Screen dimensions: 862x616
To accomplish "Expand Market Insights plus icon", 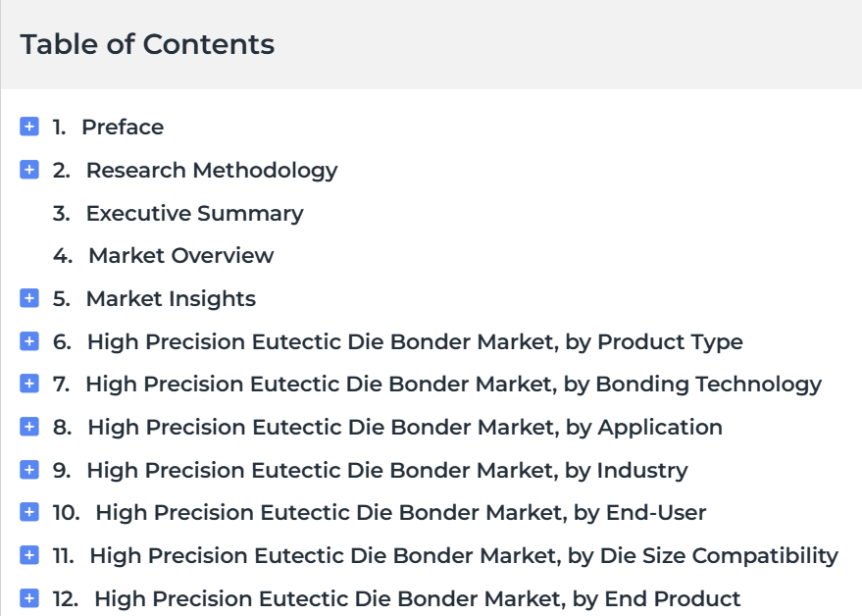I will pyautogui.click(x=29, y=298).
